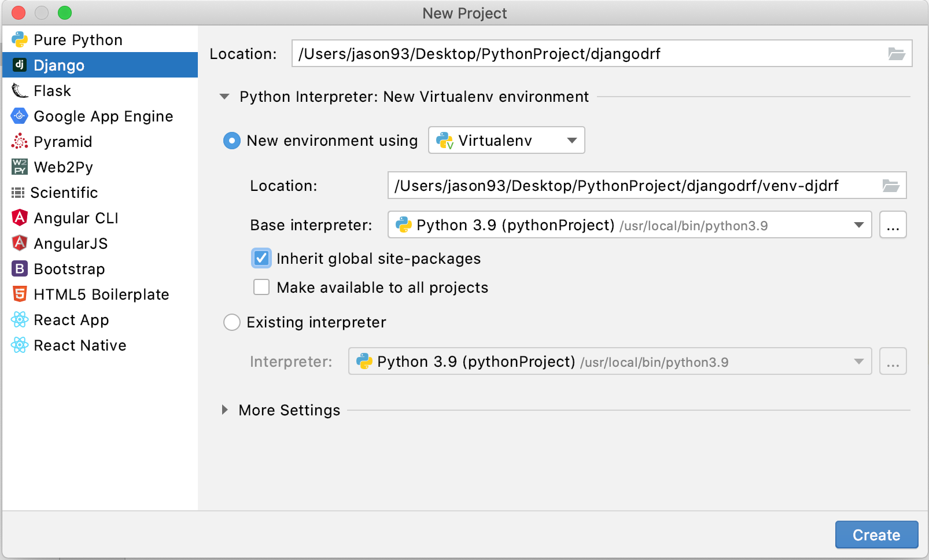Viewport: 929px width, 560px height.
Task: Click the AngularJS shield icon
Action: 20,243
